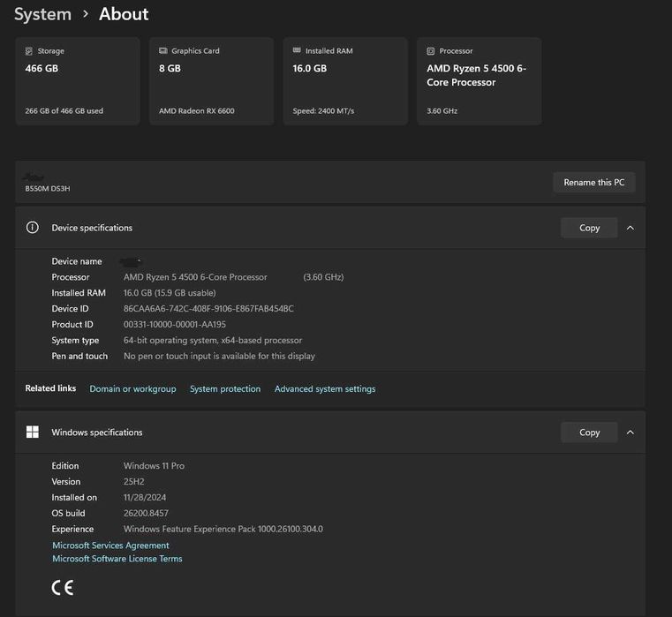Click the Windows logo icon

[x=32, y=432]
